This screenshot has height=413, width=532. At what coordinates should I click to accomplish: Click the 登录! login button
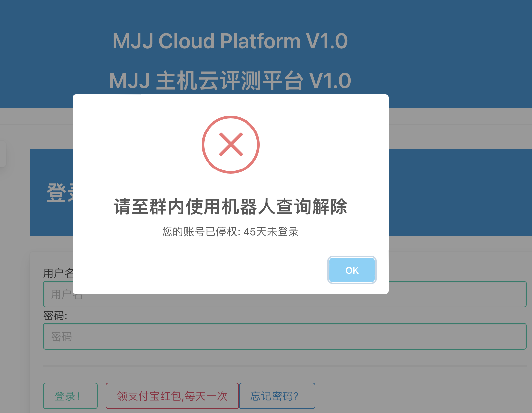[x=70, y=396]
